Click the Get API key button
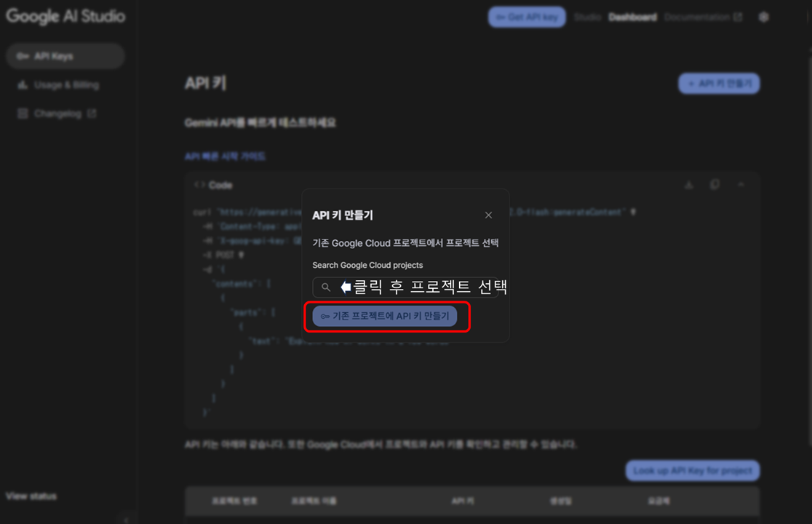The height and width of the screenshot is (524, 812). [x=527, y=17]
